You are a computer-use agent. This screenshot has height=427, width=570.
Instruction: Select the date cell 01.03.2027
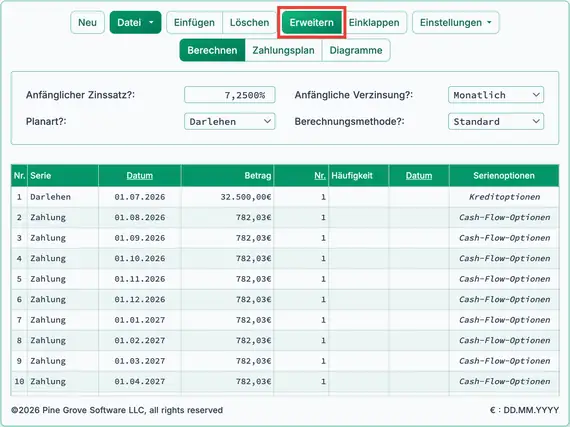[140, 361]
